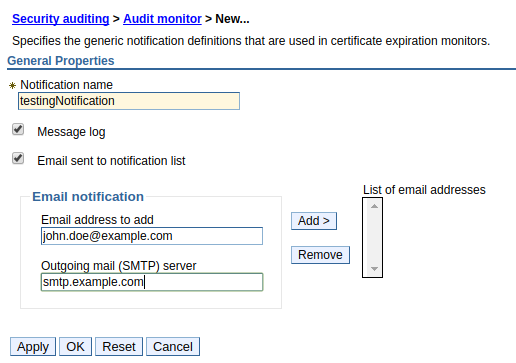Image resolution: width=516 pixels, height=363 pixels.
Task: Reset the form values
Action: point(119,347)
